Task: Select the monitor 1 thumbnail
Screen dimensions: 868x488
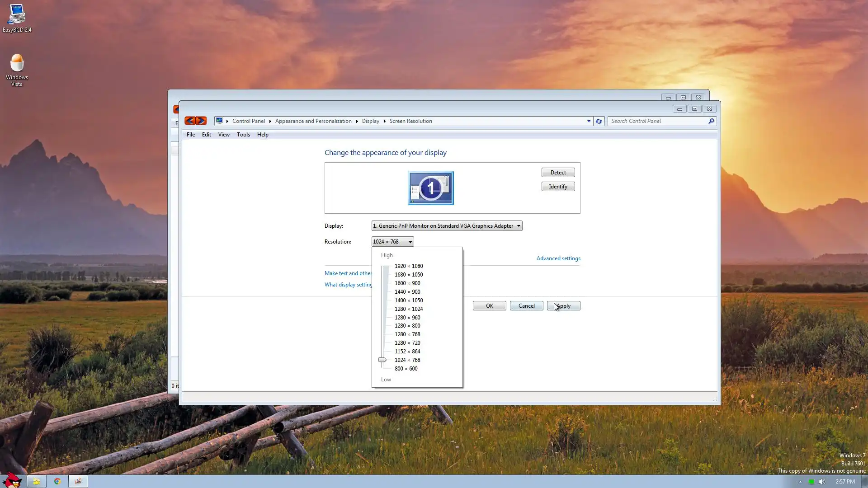Action: [430, 188]
